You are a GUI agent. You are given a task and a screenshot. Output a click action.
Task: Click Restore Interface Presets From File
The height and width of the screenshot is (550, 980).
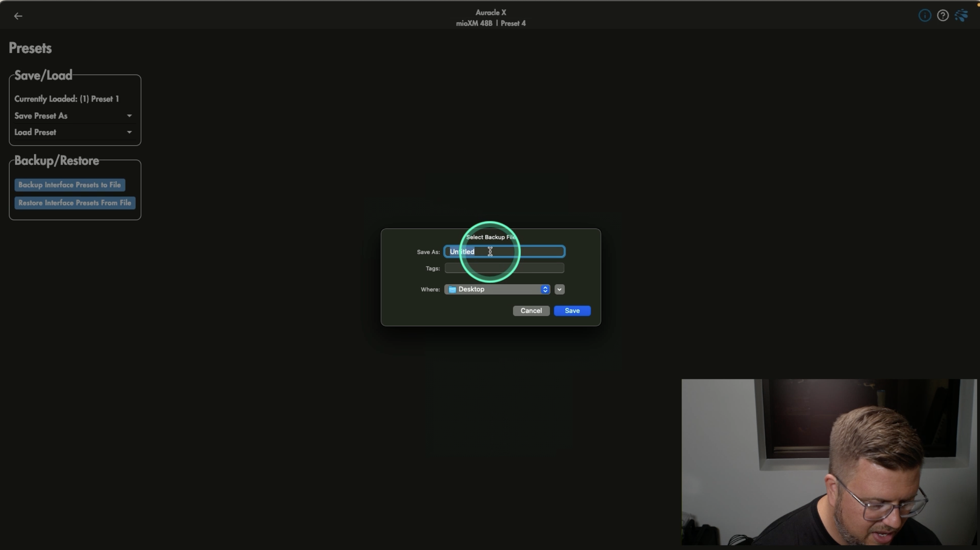point(75,203)
